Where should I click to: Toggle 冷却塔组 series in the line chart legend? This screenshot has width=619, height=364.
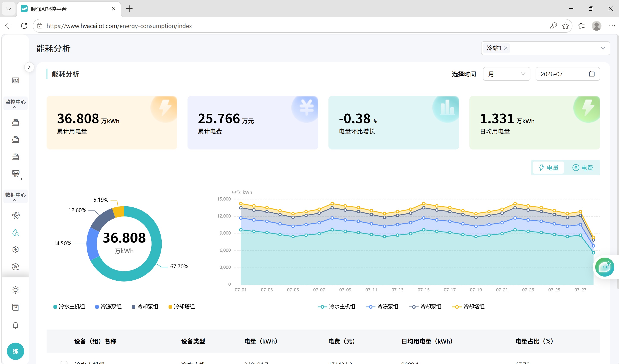coord(468,306)
